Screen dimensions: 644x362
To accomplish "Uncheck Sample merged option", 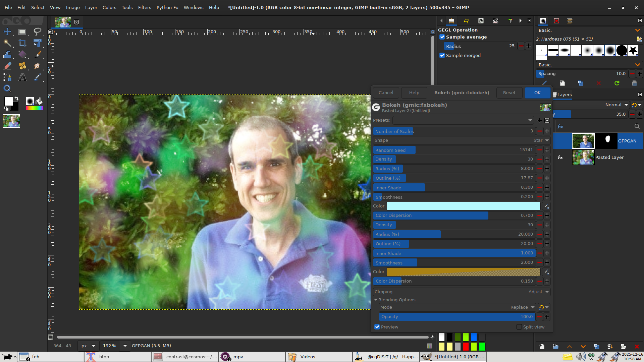I will 442,56.
